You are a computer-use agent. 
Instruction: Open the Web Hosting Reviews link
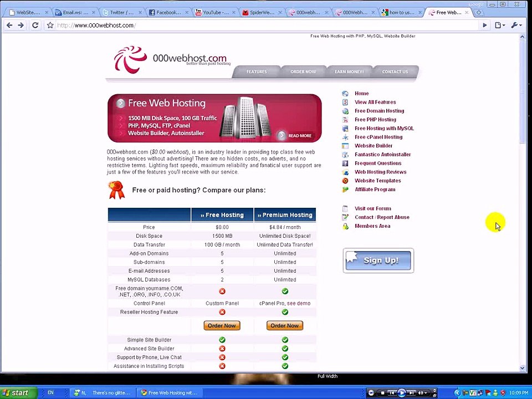point(380,172)
